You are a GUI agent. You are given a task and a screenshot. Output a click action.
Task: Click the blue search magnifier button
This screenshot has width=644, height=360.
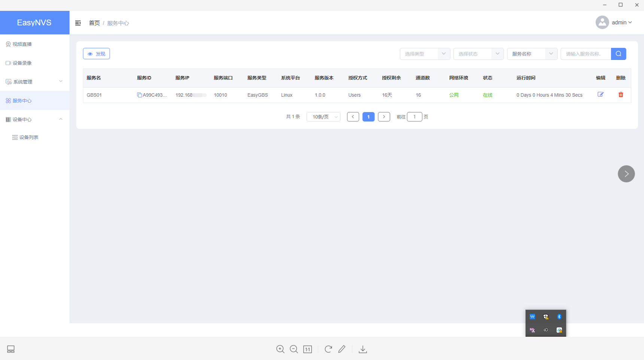click(x=619, y=54)
